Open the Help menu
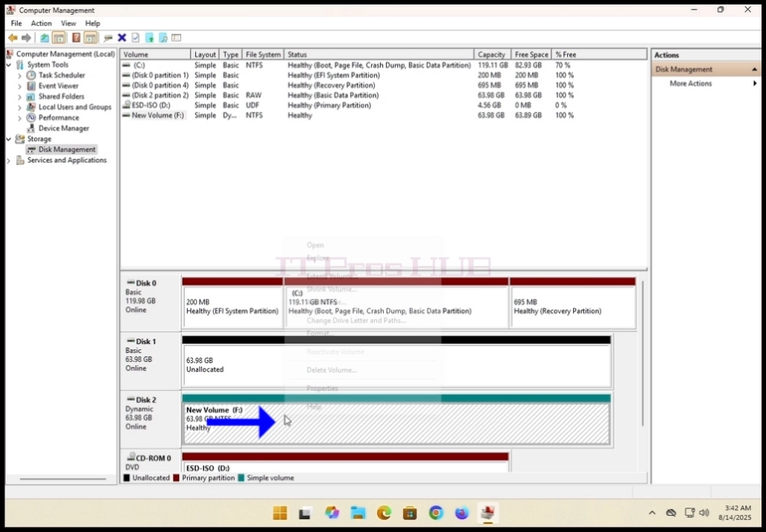 pos(92,23)
